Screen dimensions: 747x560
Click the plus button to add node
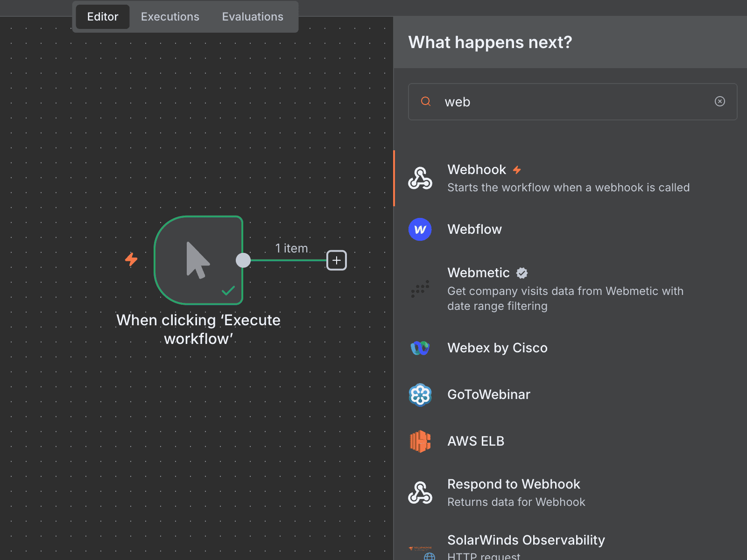coord(336,260)
